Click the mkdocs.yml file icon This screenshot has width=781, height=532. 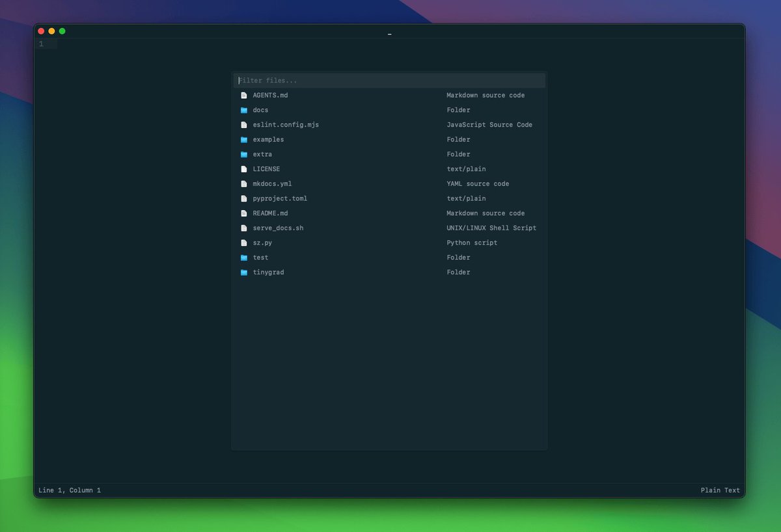pyautogui.click(x=244, y=184)
